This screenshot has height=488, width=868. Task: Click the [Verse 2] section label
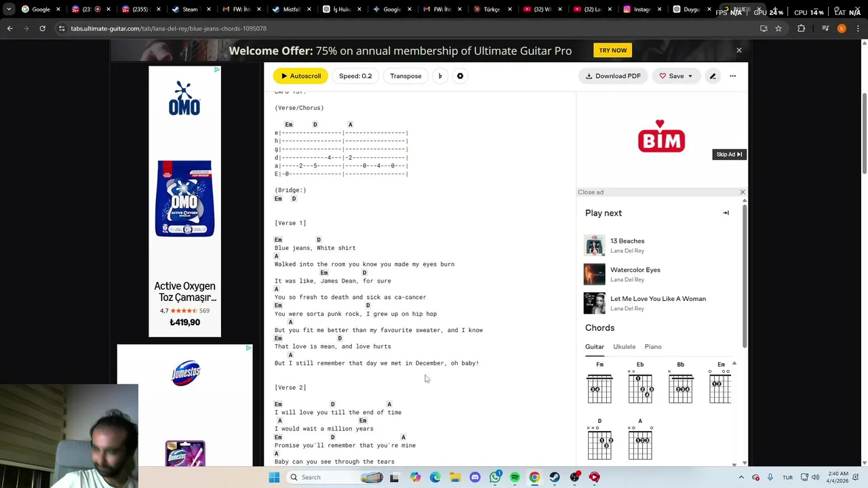click(x=290, y=388)
